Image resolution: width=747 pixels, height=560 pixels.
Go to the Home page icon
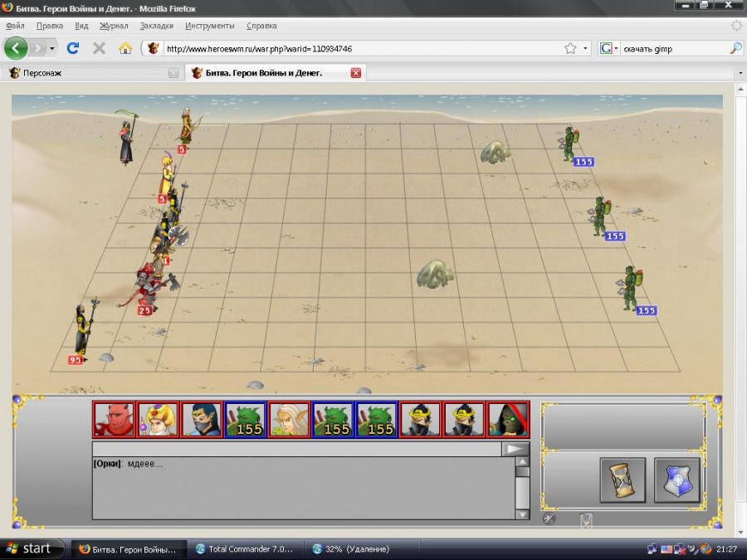point(125,48)
